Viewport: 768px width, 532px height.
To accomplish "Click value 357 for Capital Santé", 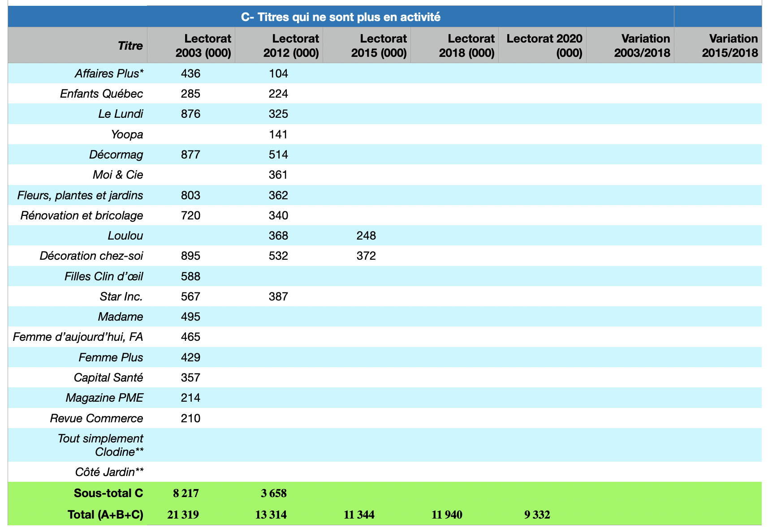I will 191,378.
